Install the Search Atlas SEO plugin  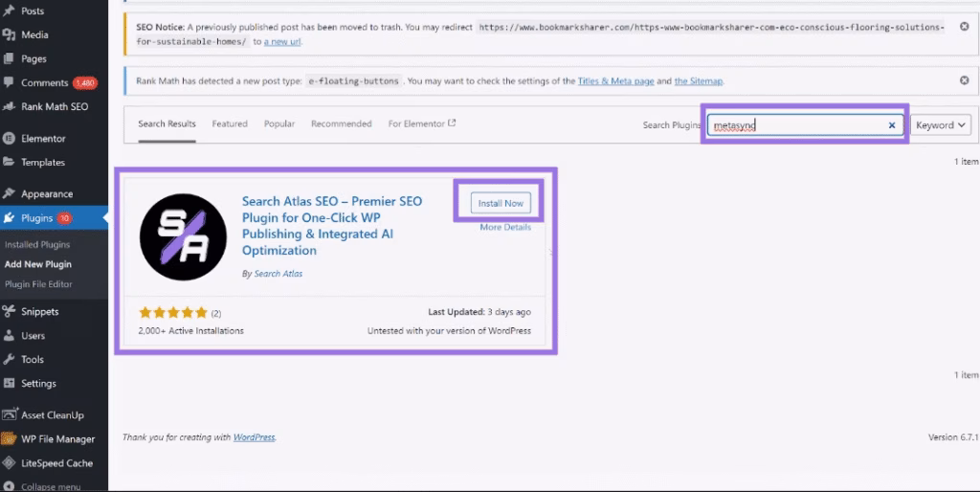(x=501, y=204)
